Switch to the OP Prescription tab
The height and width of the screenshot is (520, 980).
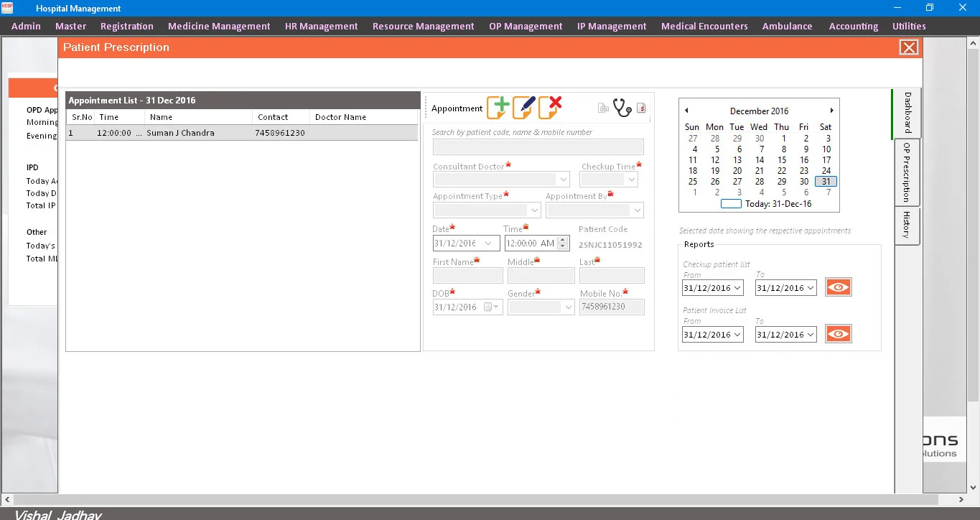[x=907, y=172]
